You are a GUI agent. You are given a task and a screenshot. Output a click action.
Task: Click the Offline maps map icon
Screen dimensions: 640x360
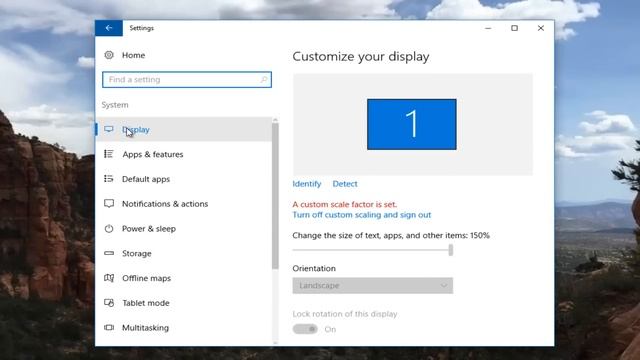tap(109, 278)
